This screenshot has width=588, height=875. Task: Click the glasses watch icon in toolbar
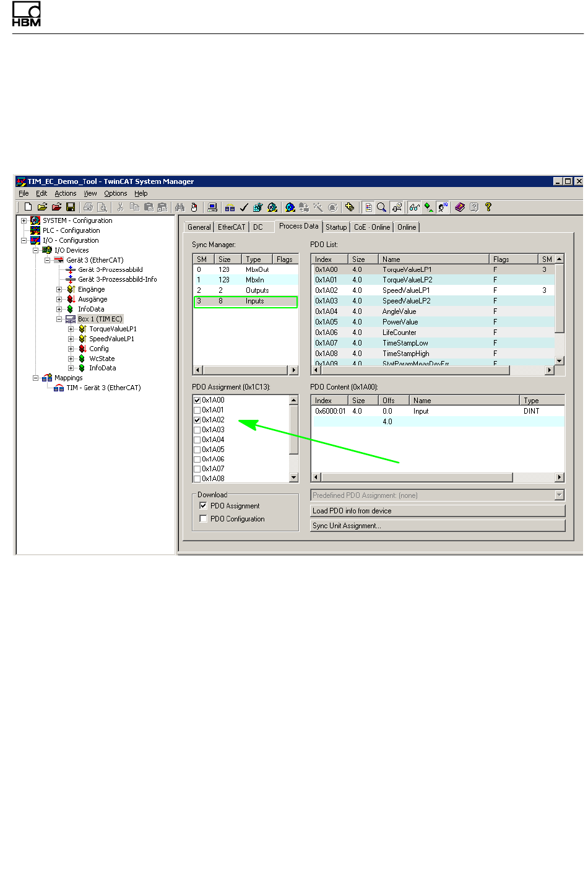coord(414,207)
